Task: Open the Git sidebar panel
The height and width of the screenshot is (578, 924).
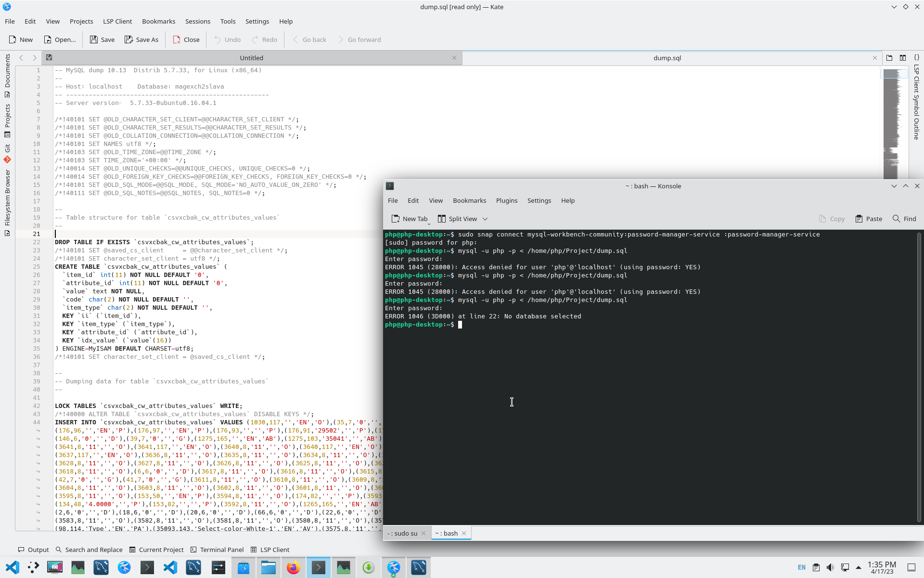Action: [7, 153]
